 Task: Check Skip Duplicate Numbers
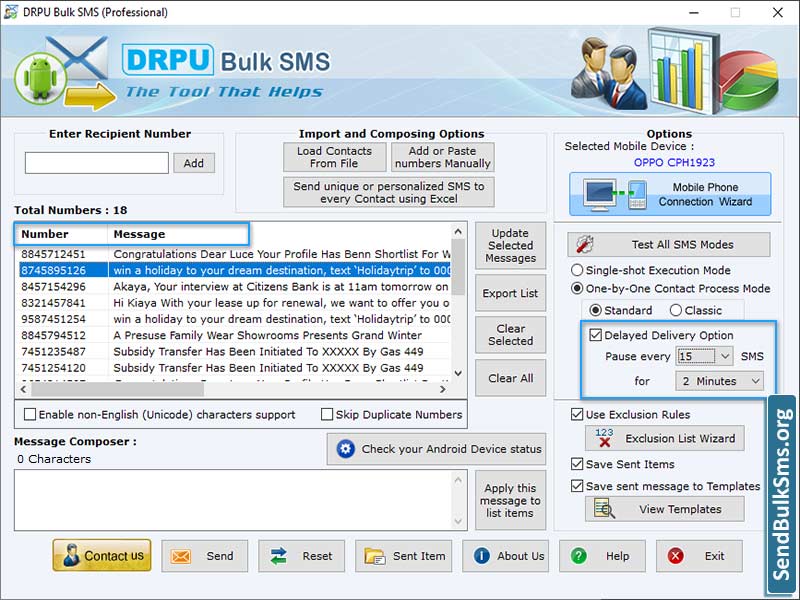[328, 414]
